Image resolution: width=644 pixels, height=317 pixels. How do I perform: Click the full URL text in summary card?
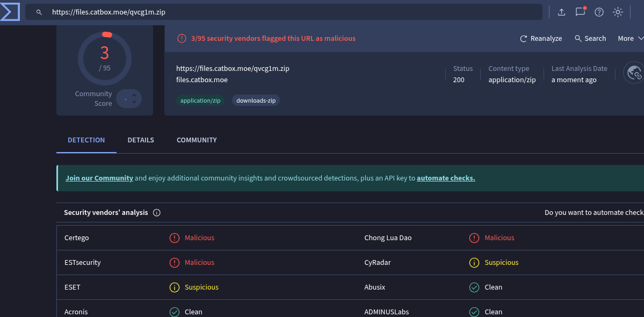point(233,69)
